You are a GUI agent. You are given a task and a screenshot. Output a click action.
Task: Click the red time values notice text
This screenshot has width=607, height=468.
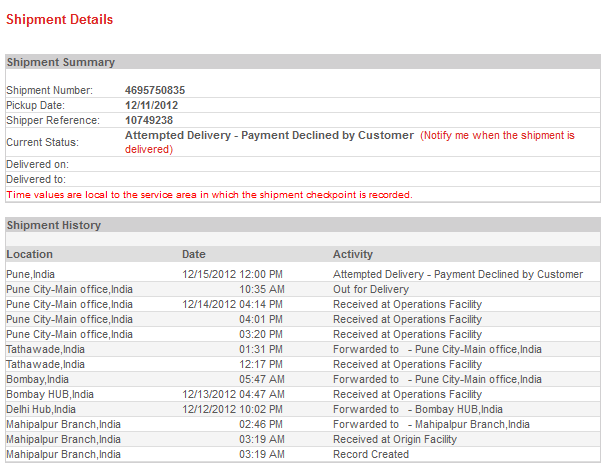pyautogui.click(x=209, y=194)
